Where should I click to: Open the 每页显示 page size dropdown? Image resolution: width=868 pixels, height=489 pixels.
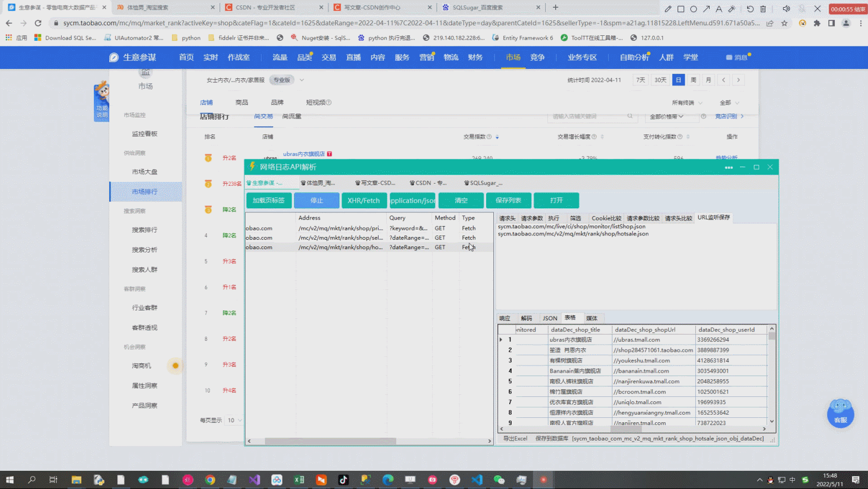(234, 420)
